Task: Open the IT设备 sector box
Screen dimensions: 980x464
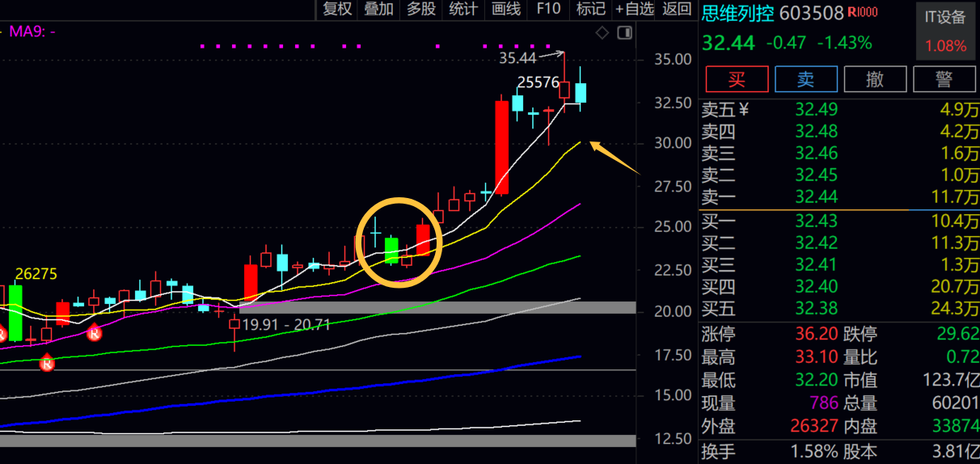Action: 945,31
